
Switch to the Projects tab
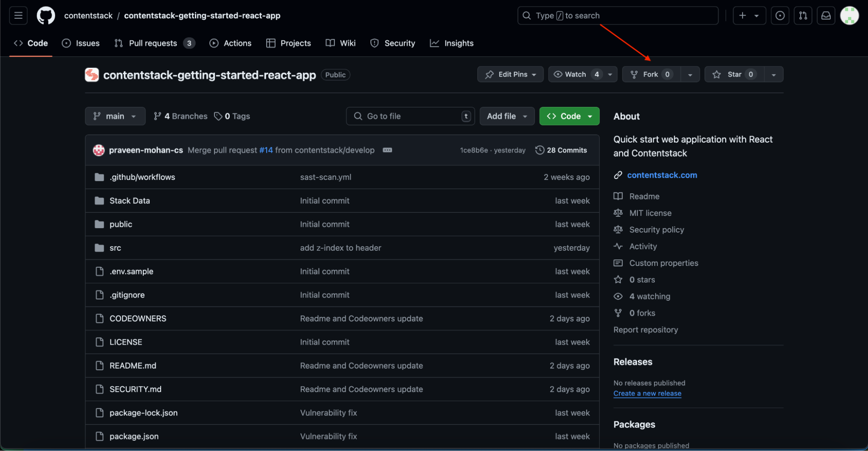288,43
